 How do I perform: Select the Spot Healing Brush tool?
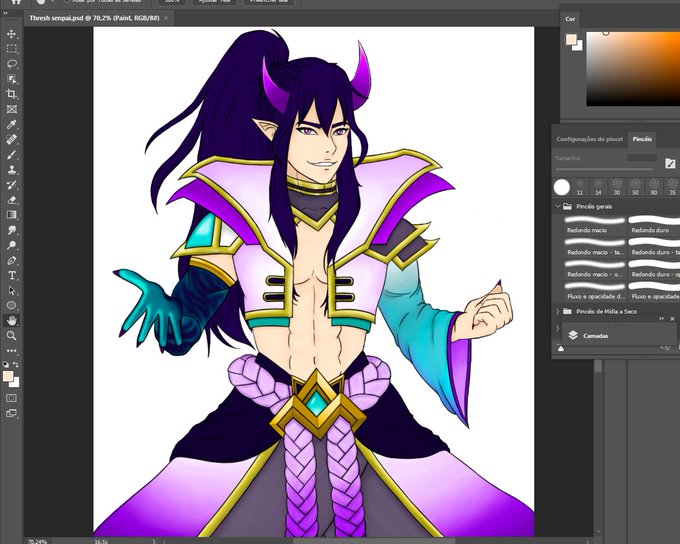(12, 139)
